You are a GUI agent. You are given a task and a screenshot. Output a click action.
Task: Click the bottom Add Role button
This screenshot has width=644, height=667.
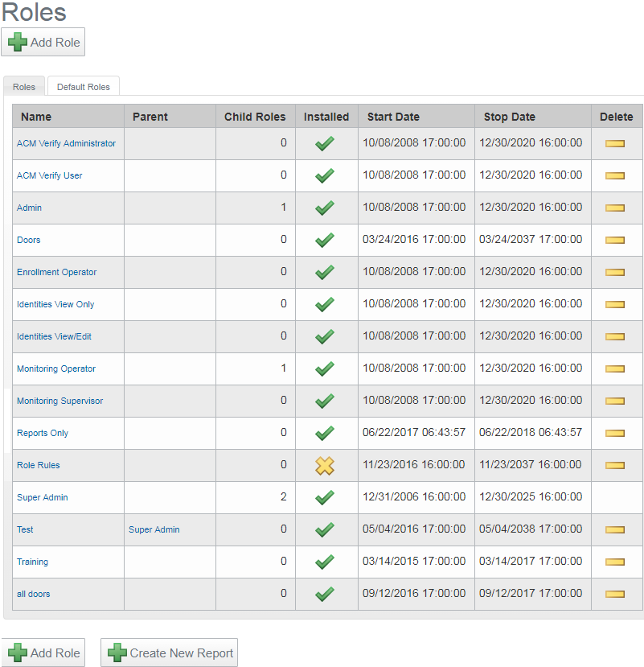point(43,653)
